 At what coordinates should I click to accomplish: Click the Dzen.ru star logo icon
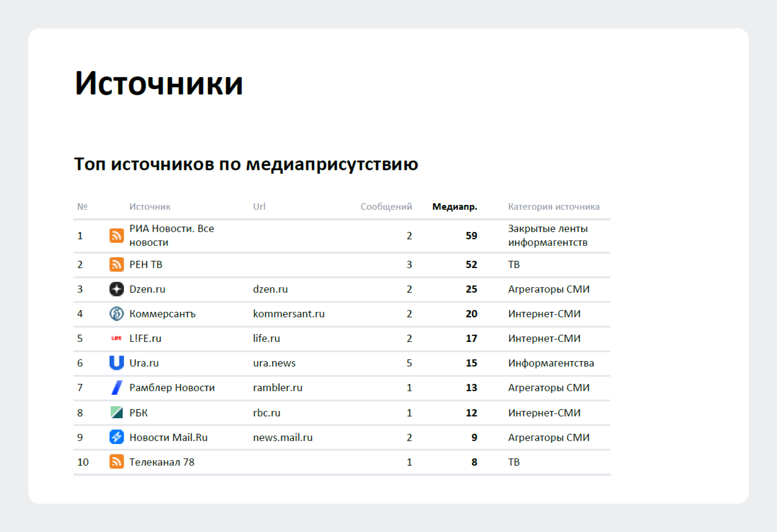tap(117, 289)
